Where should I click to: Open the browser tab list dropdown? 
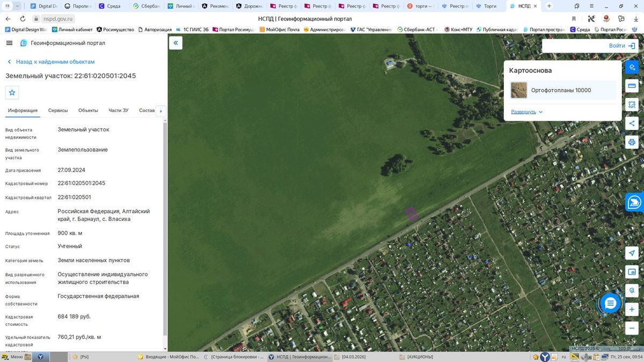[17, 6]
